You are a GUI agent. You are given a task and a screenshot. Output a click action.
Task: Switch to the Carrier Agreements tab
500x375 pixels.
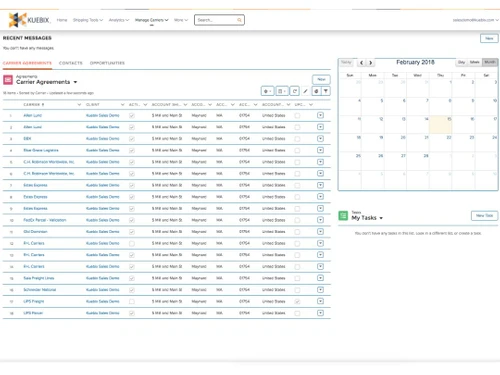(27, 63)
